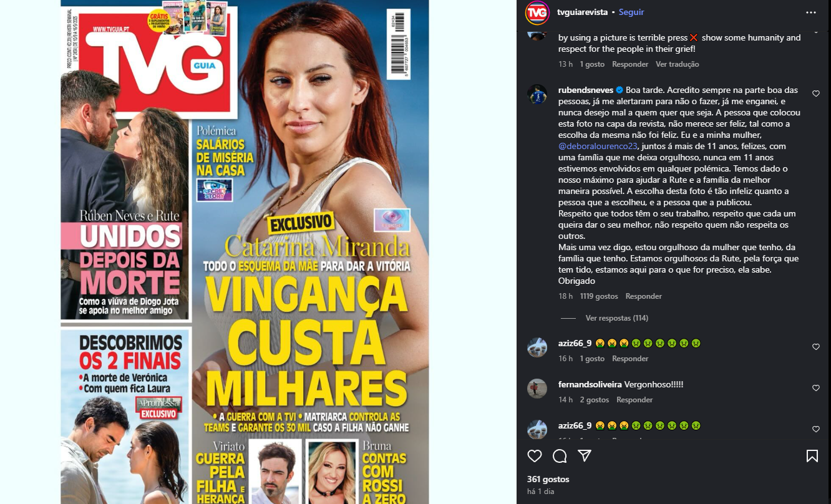Screen dimensions: 831x504
Task: Save the post with the bookmark icon
Action: [812, 456]
